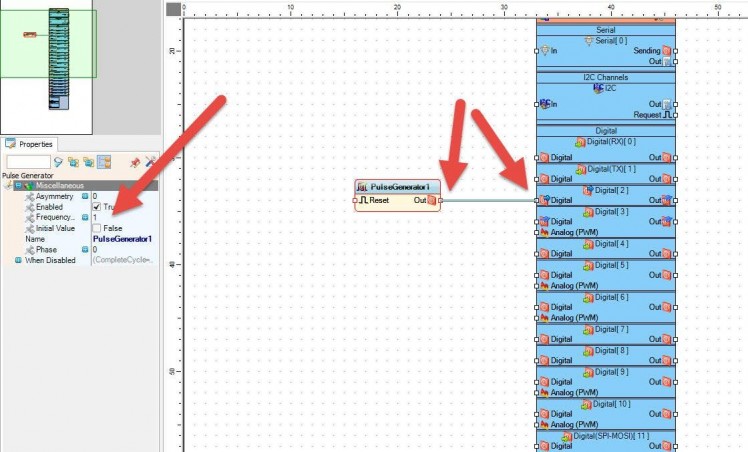
Task: Click the Serial section header on board
Action: pos(606,30)
